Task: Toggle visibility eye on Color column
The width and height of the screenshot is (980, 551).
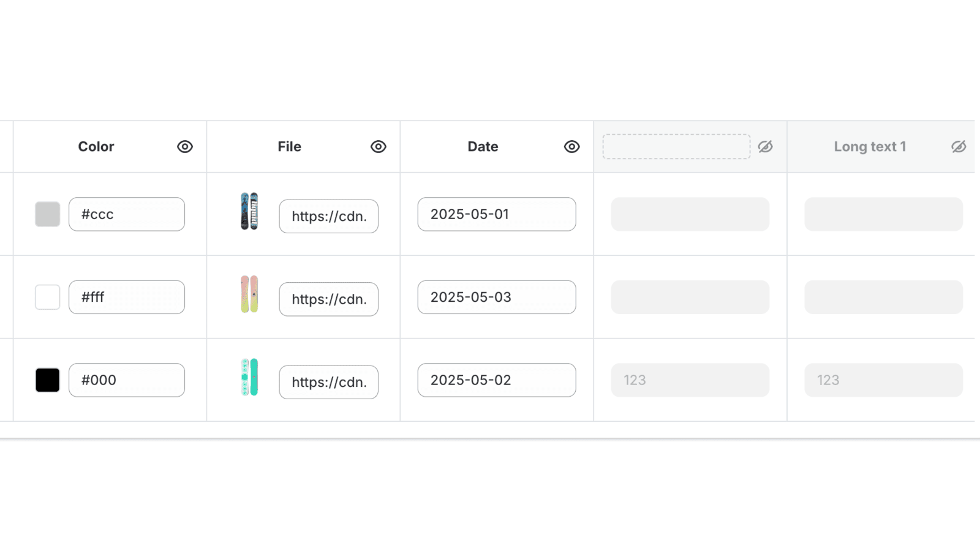Action: coord(185,147)
